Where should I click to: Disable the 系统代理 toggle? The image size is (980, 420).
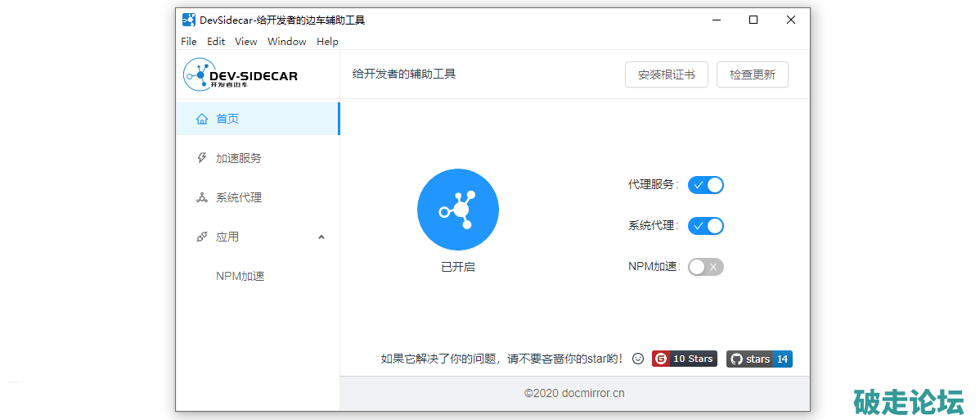pos(705,226)
